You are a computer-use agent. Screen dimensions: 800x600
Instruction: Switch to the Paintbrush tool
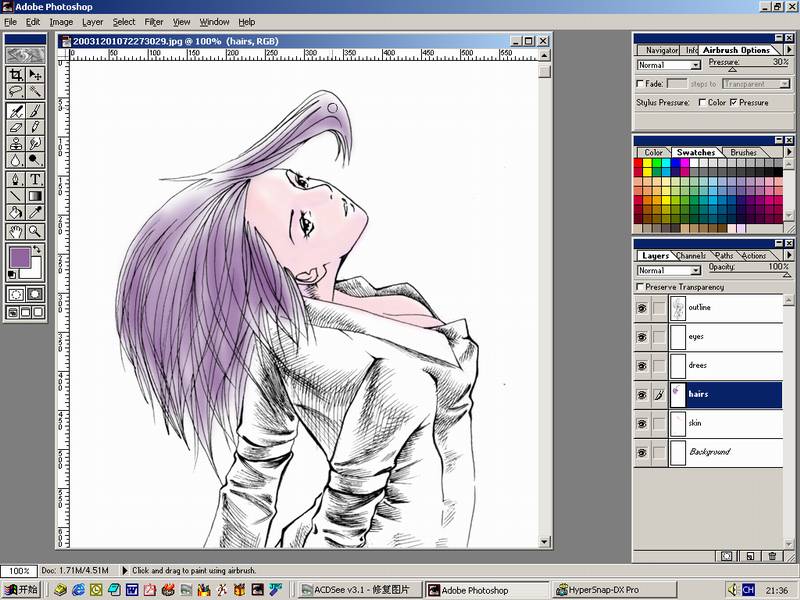35,111
